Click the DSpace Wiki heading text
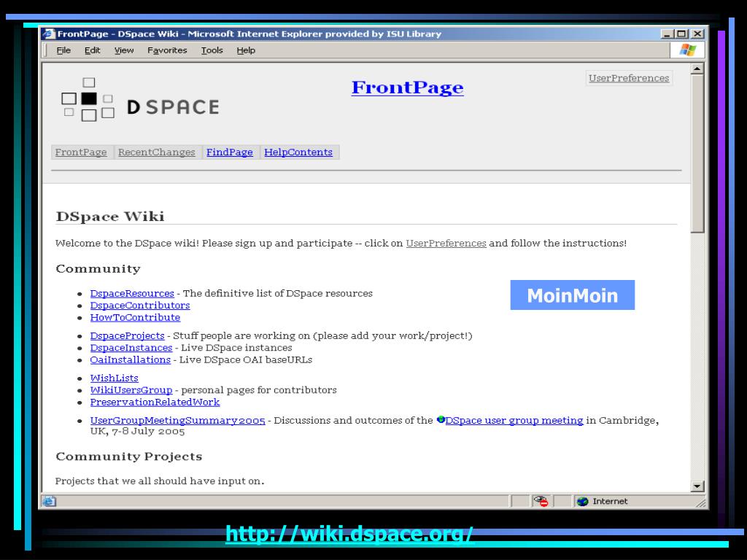747x560 pixels. tap(110, 217)
